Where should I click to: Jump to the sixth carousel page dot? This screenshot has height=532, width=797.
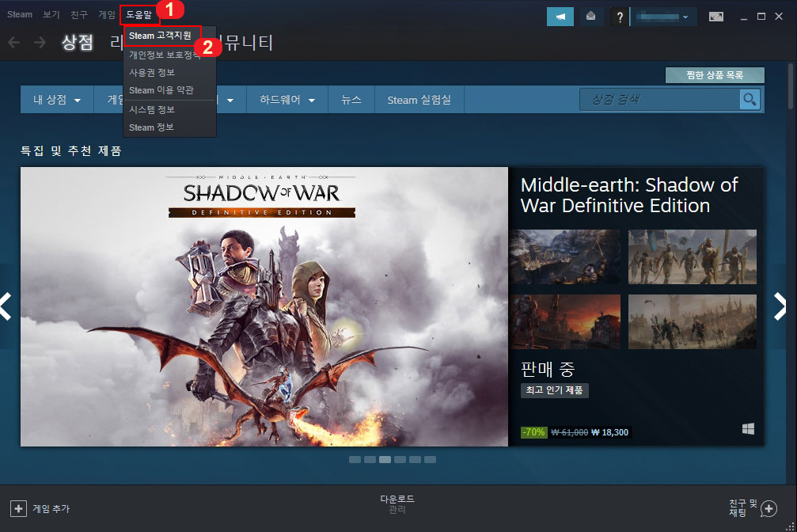[x=430, y=460]
